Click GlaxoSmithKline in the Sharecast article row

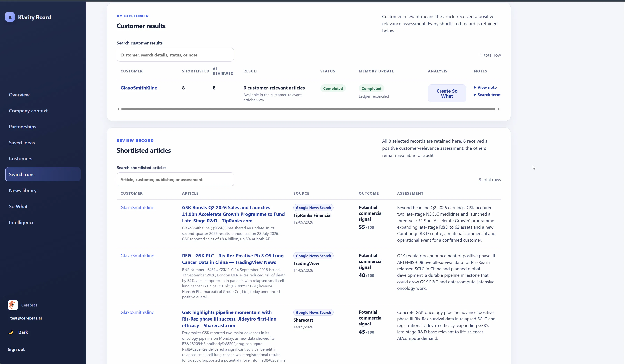(137, 312)
